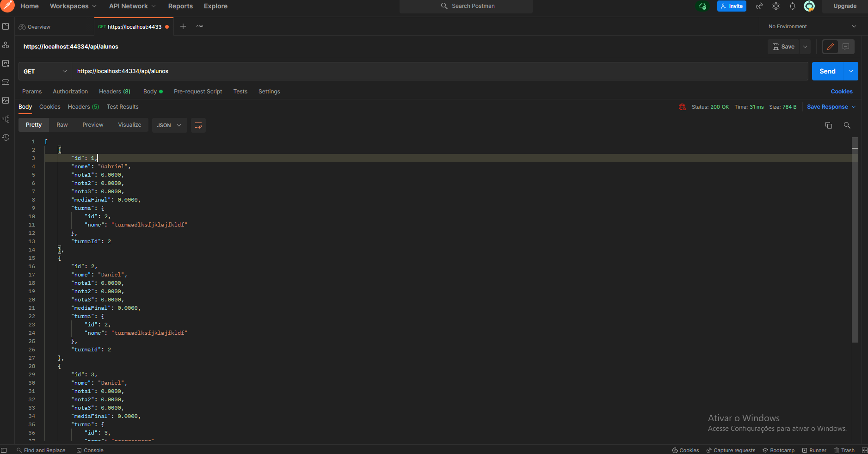
Task: Toggle line wrap in response viewer
Action: coord(198,125)
